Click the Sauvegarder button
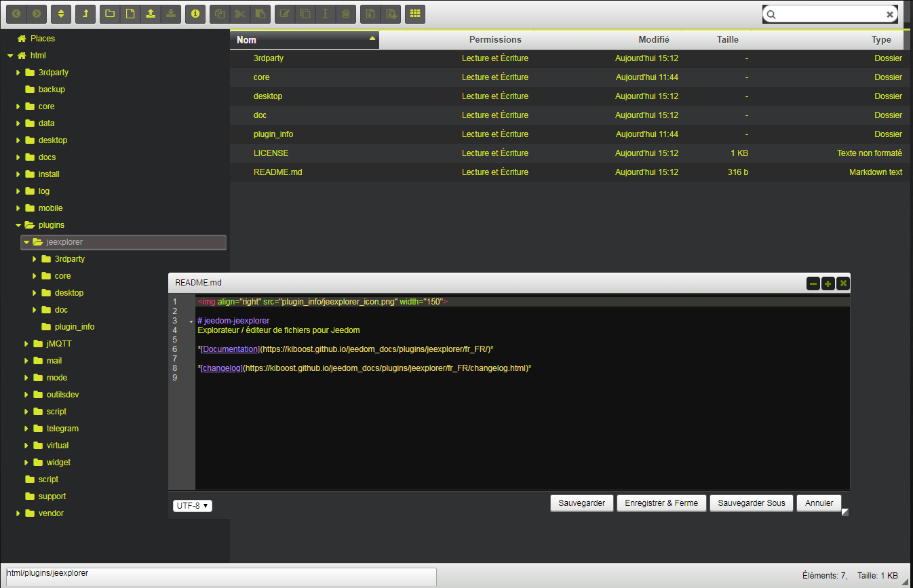This screenshot has width=913, height=588. tap(582, 503)
